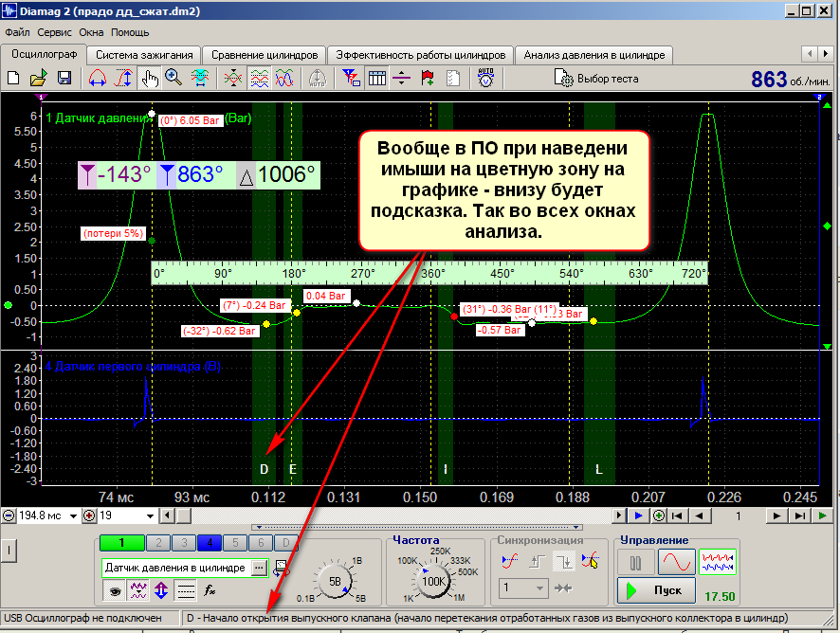Viewport: 840px width, 633px height.
Task: Toggle the grid table icon
Action: [377, 79]
